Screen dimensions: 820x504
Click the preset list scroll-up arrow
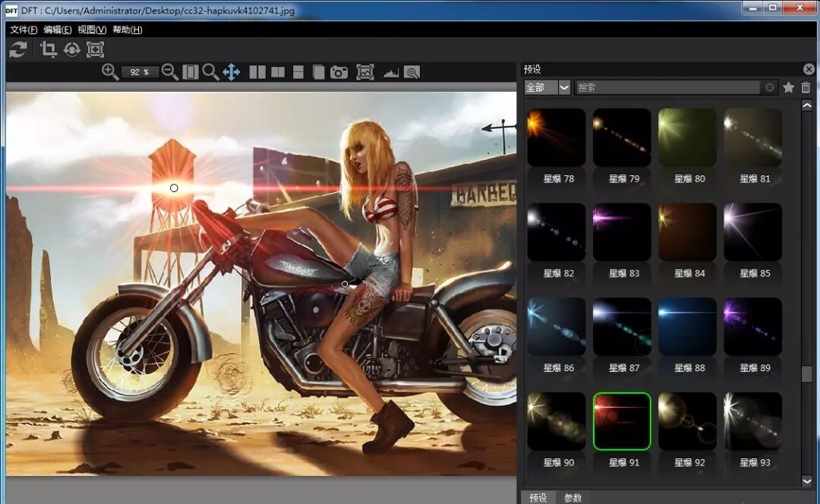807,106
